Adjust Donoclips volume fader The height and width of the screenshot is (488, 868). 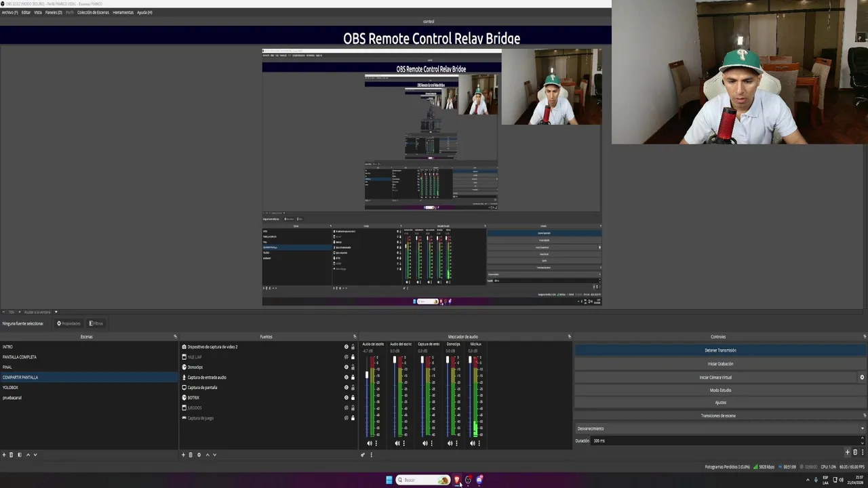coord(448,359)
